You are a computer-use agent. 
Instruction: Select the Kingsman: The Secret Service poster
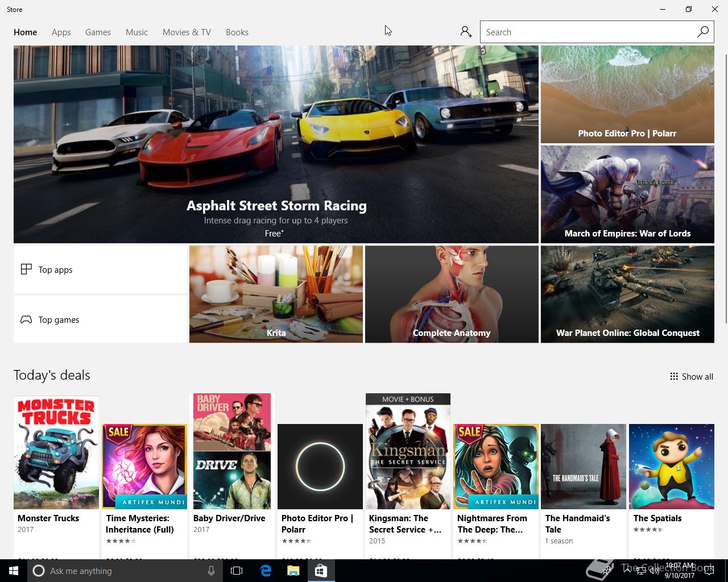click(x=408, y=451)
